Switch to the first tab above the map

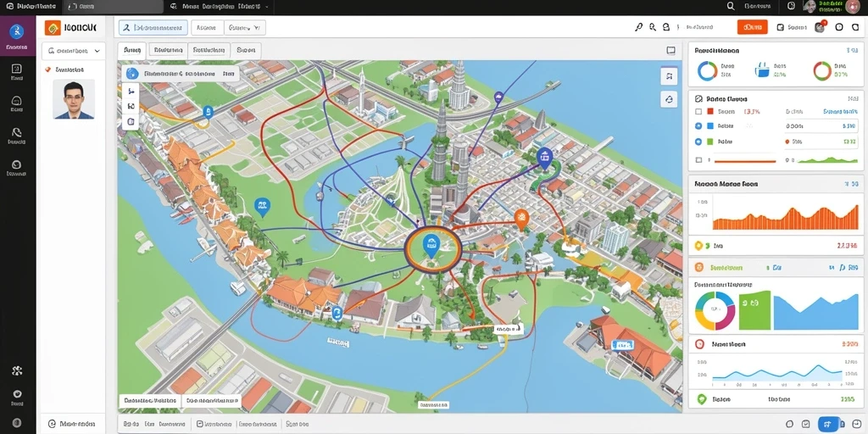[x=131, y=50]
